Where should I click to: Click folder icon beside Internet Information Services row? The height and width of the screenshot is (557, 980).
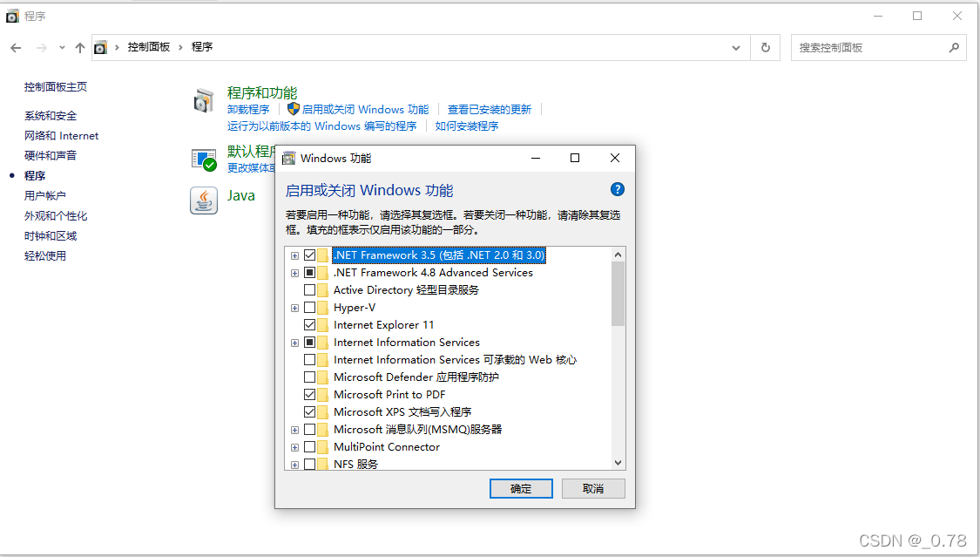(322, 343)
